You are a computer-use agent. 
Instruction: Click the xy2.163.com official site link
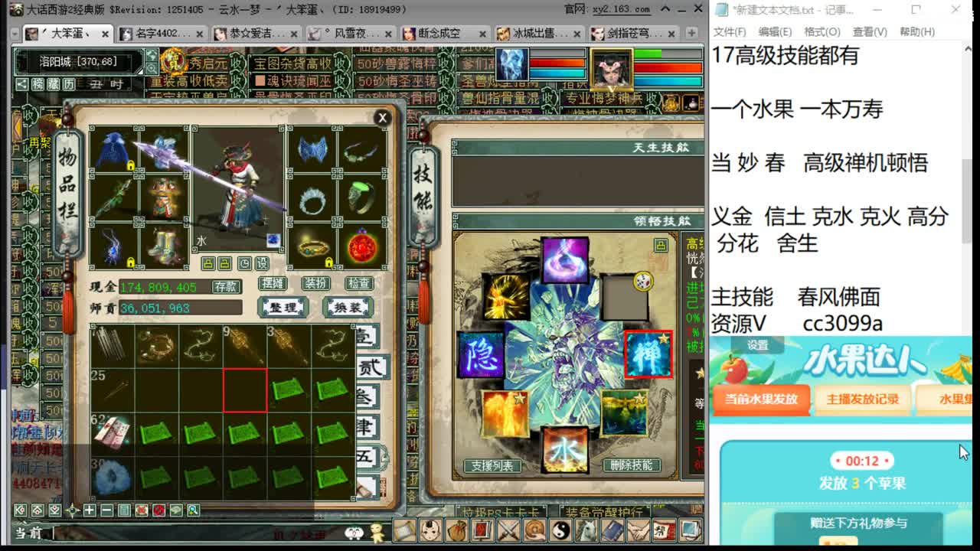620,9
